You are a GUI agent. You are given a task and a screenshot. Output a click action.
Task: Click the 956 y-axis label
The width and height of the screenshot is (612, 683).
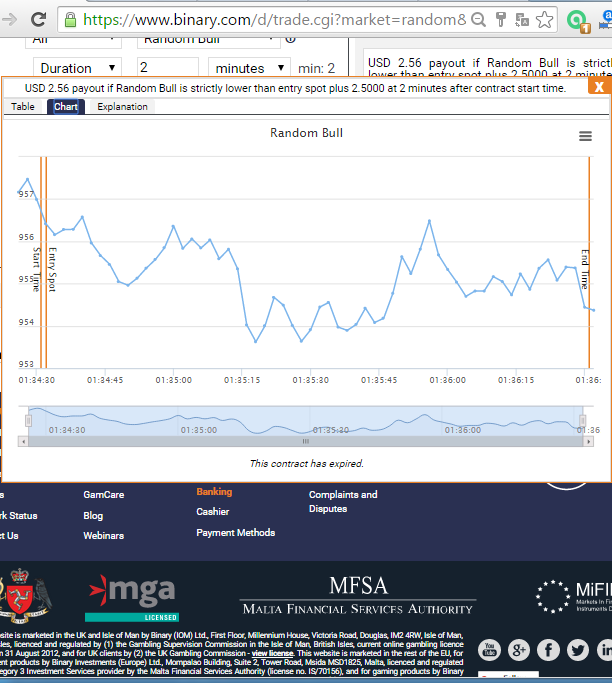pyautogui.click(x=26, y=237)
